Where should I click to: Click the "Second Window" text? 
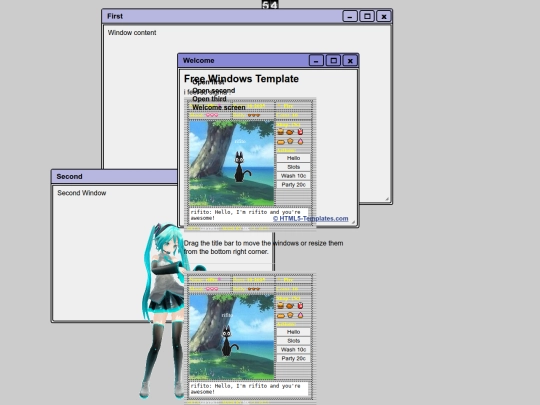tap(82, 193)
